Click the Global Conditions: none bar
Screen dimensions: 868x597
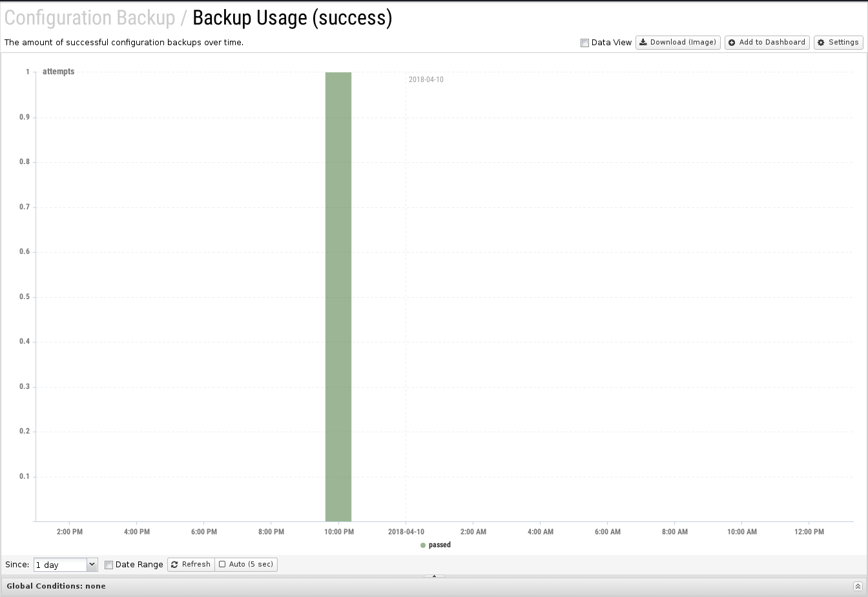pyautogui.click(x=56, y=586)
